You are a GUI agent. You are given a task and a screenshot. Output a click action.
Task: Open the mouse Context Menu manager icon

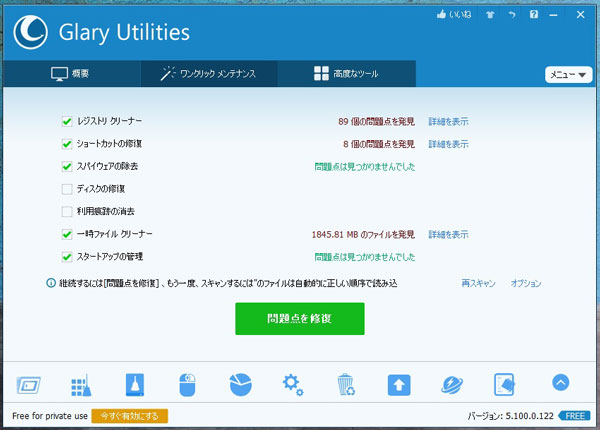[187, 385]
